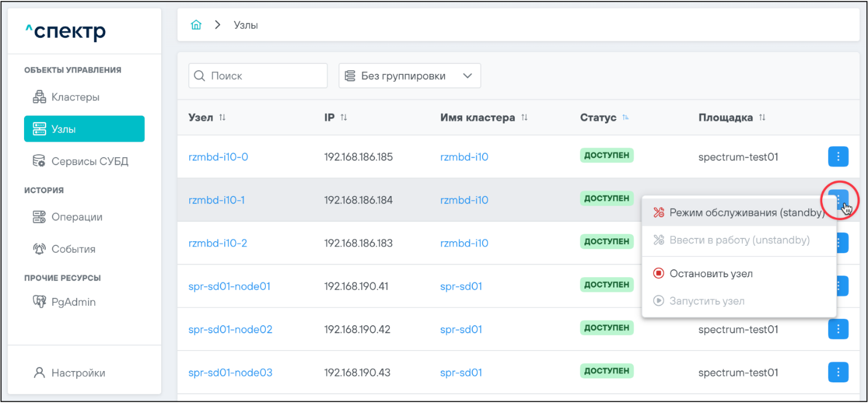868x403 pixels.
Task: Launch PgAdmin from sidebar
Action: (73, 302)
